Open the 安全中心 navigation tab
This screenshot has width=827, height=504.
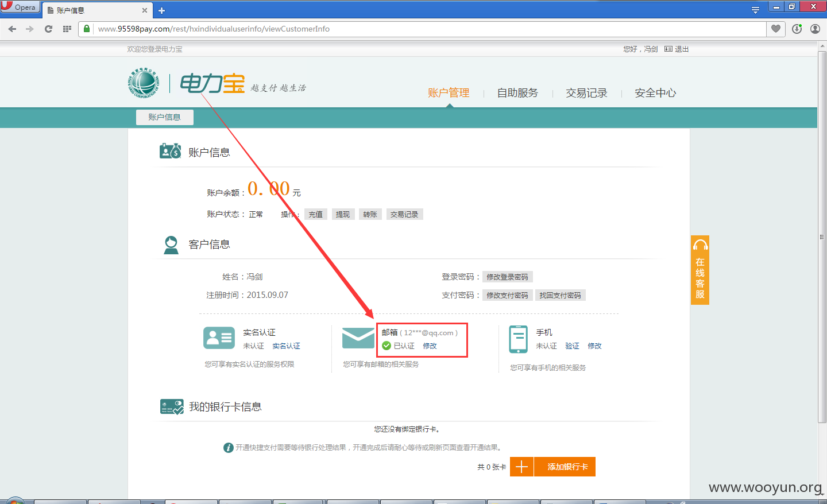(x=655, y=93)
